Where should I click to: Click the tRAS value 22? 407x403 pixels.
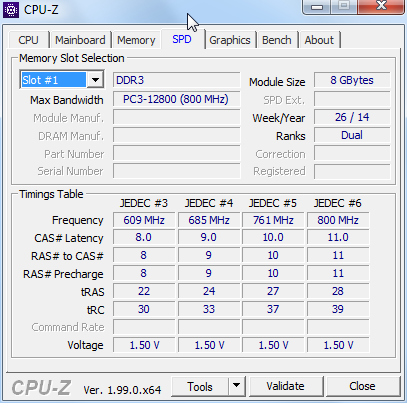coord(144,291)
